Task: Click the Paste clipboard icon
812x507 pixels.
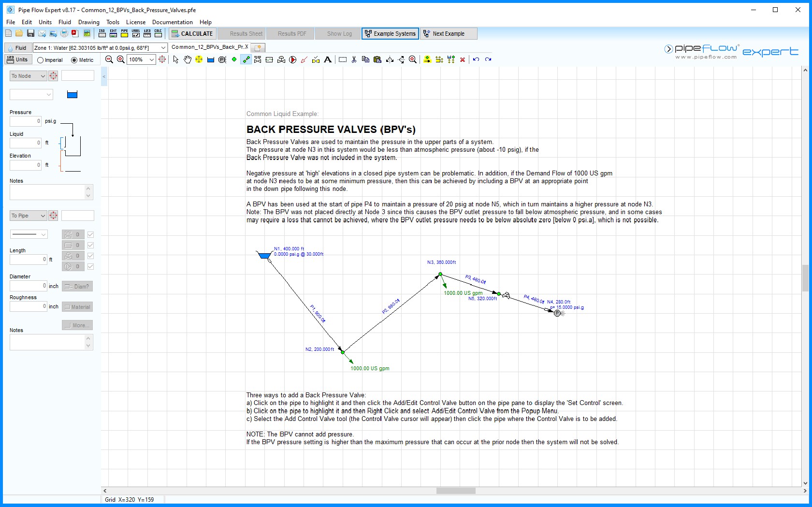Action: point(377,59)
